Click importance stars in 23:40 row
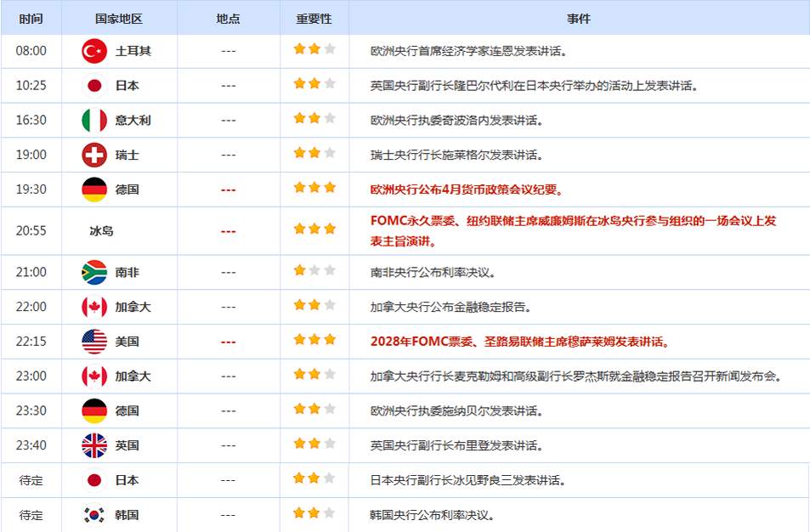This screenshot has width=810, height=532. 314,443
